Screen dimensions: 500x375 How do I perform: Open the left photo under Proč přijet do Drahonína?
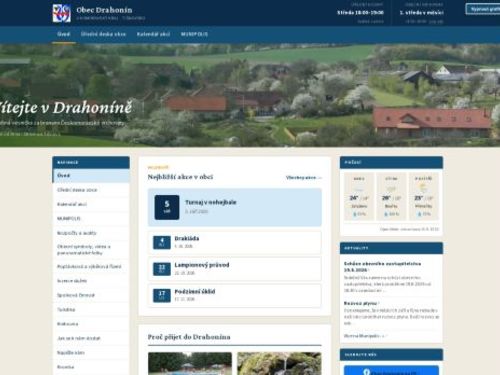coord(190,363)
